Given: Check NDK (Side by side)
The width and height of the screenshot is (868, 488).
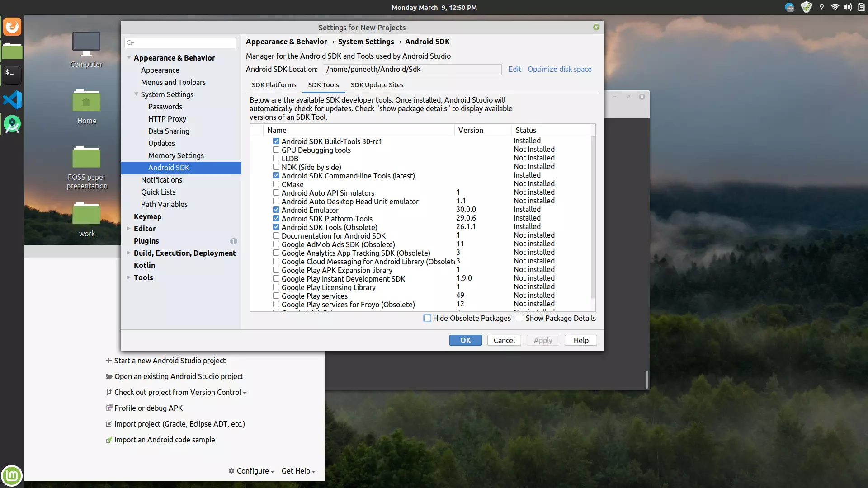Looking at the screenshot, I should [x=276, y=167].
